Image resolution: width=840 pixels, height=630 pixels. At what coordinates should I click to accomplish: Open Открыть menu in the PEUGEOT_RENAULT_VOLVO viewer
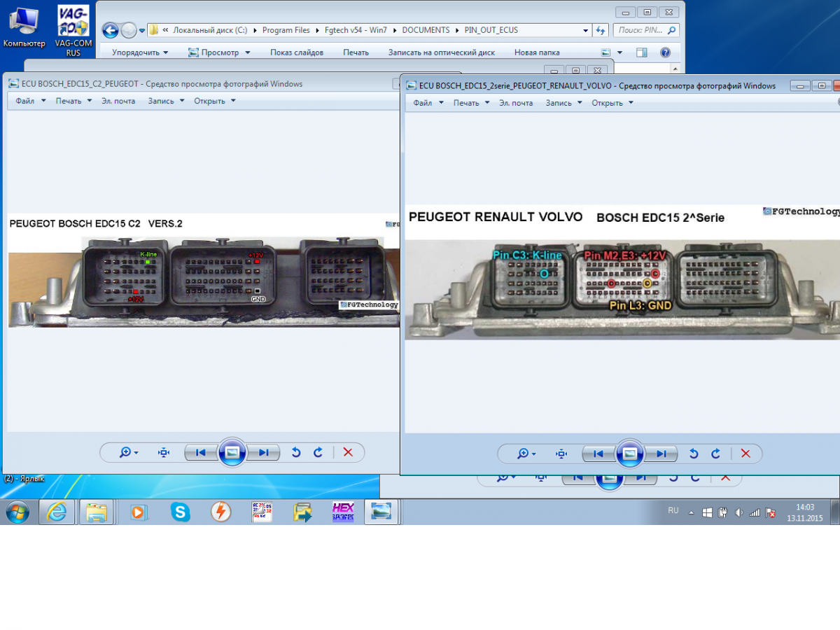coord(612,103)
